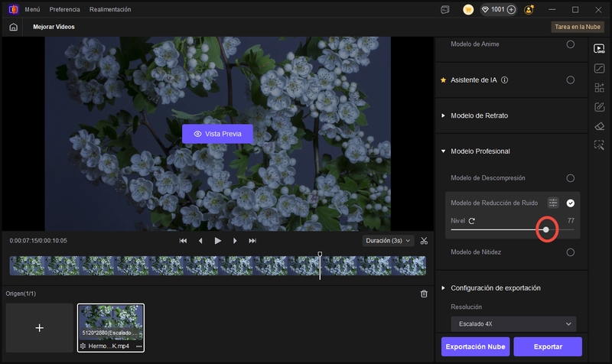
Task: Open the Preferencia menu
Action: click(x=64, y=9)
